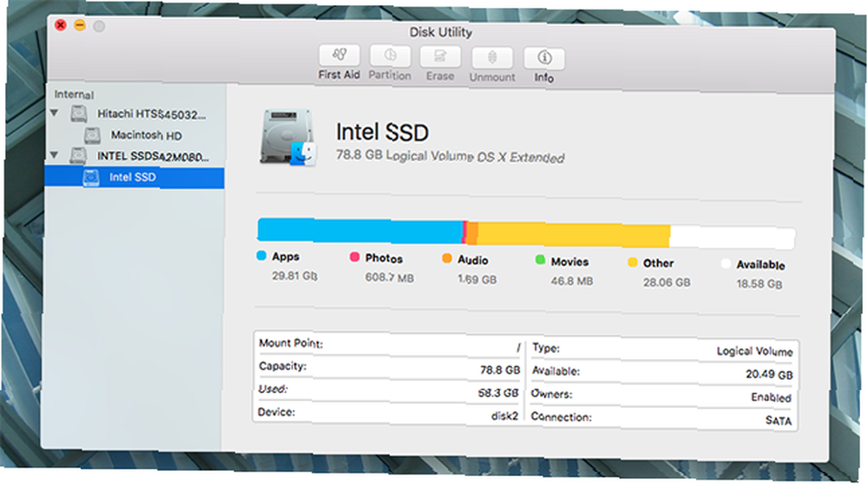Close the Disk Utility window
Image resolution: width=868 pixels, height=484 pixels.
coord(61,25)
